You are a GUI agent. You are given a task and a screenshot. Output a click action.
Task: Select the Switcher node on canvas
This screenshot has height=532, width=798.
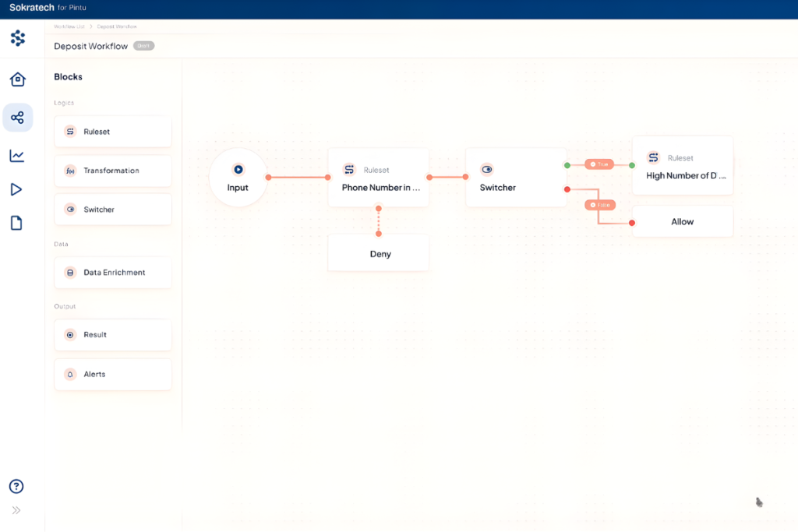pos(516,178)
